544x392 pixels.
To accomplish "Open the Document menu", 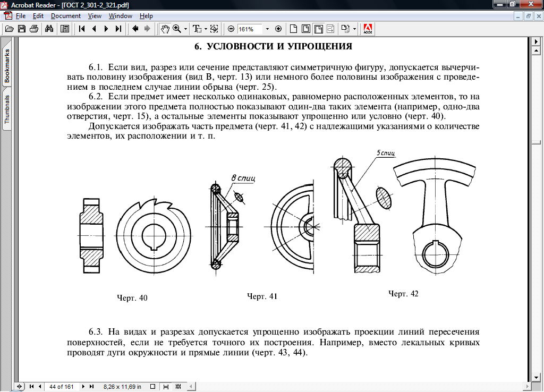I will tap(65, 16).
